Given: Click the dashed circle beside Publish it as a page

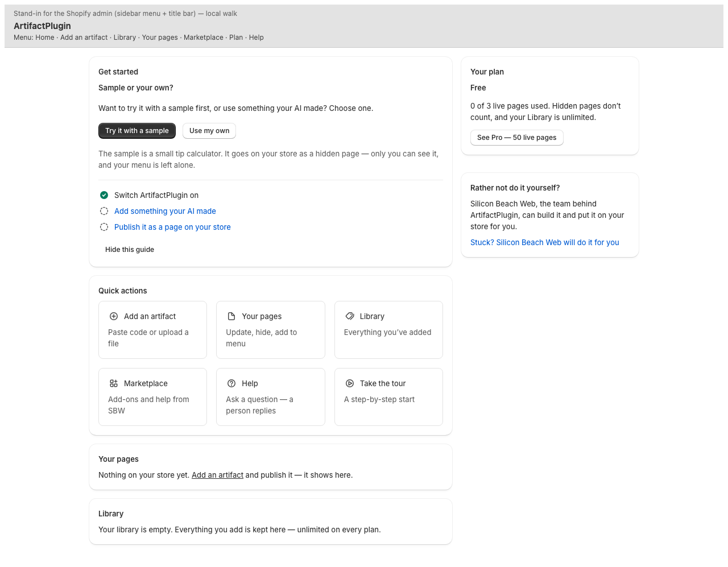Looking at the screenshot, I should (x=104, y=227).
